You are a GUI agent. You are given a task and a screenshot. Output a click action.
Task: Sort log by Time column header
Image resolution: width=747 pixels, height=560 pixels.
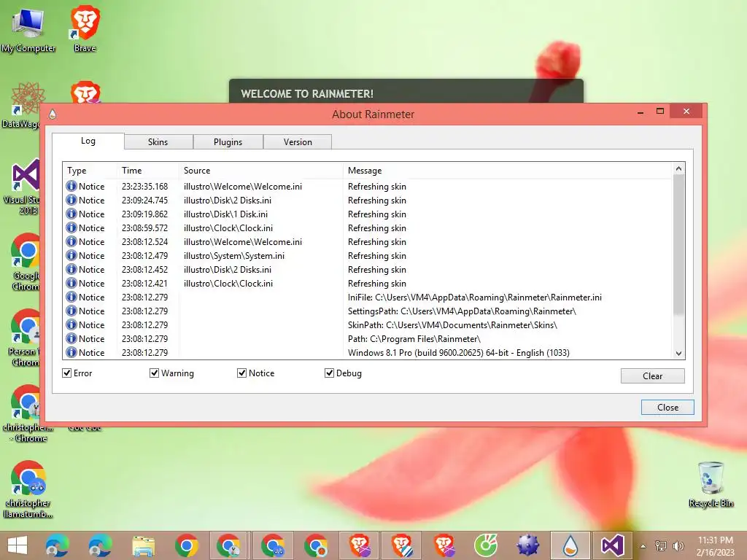(148, 171)
